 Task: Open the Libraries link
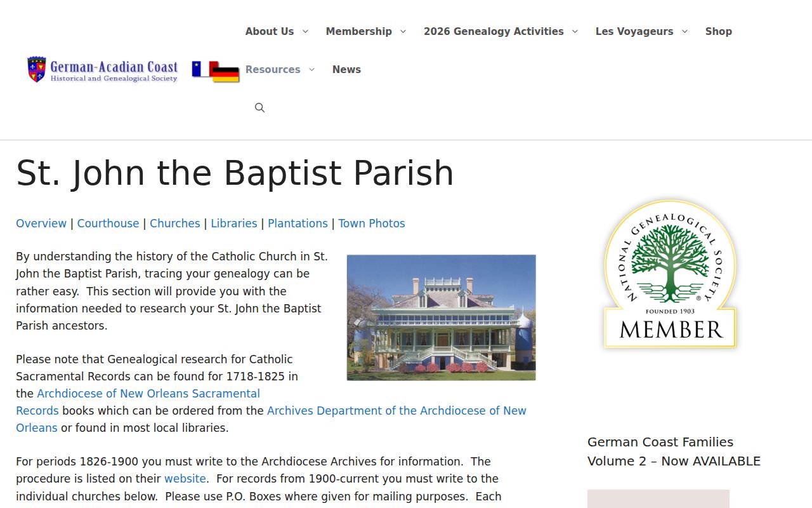pyautogui.click(x=234, y=224)
